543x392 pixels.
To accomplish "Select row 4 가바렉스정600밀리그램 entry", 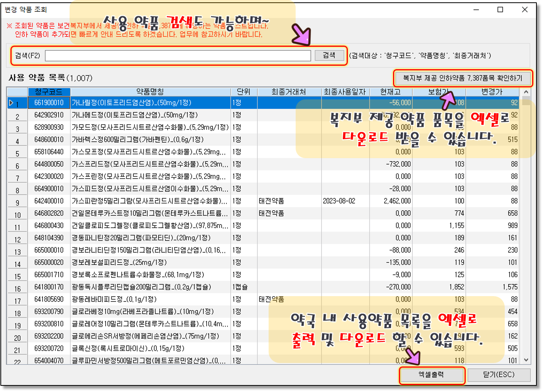I will 138,140.
